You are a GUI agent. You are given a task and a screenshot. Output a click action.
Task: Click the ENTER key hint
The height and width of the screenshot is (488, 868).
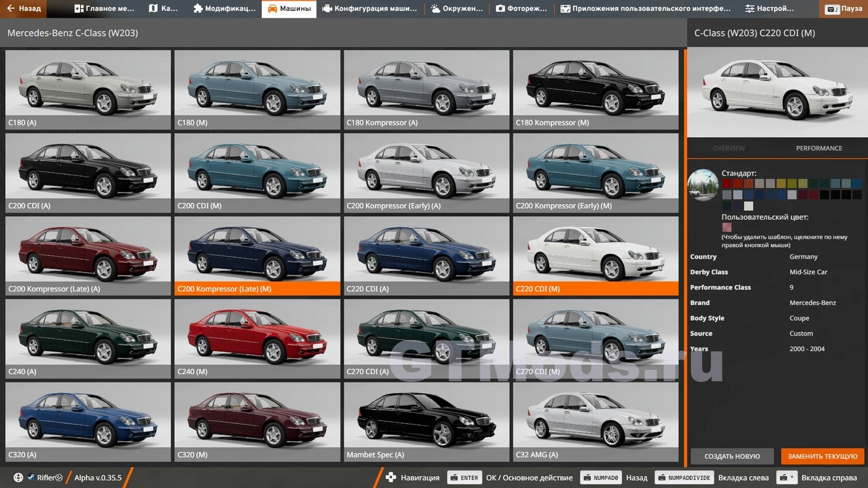(x=464, y=478)
